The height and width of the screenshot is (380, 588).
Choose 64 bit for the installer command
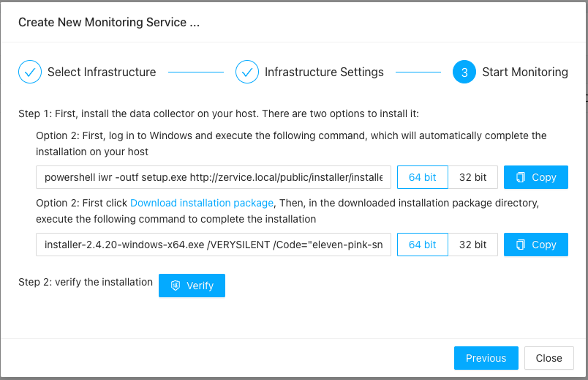point(422,245)
